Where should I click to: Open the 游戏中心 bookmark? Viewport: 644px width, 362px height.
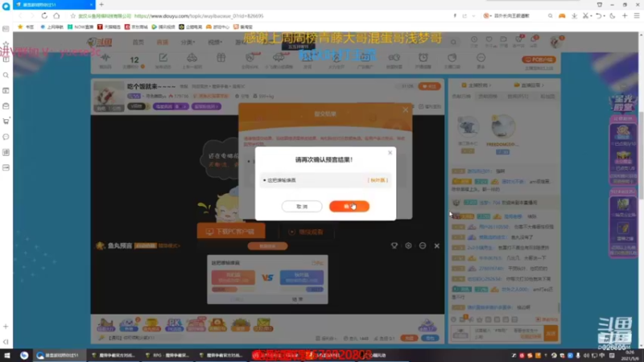pyautogui.click(x=217, y=27)
